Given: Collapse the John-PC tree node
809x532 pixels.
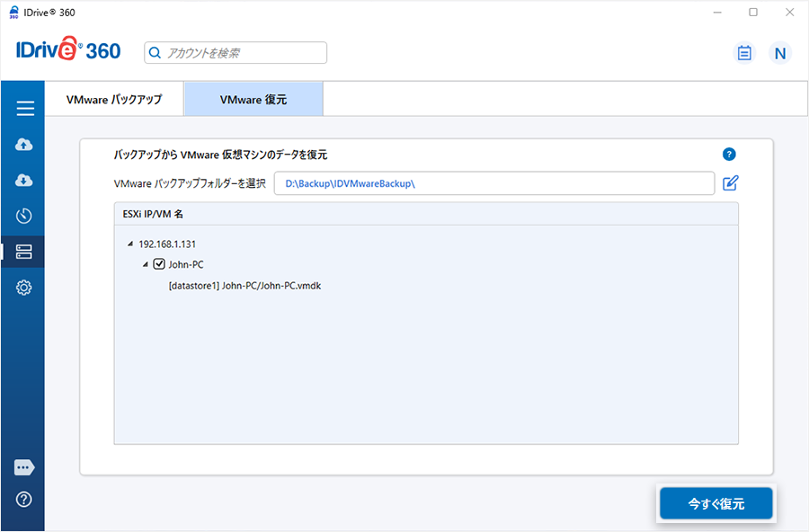Looking at the screenshot, I should [x=145, y=264].
